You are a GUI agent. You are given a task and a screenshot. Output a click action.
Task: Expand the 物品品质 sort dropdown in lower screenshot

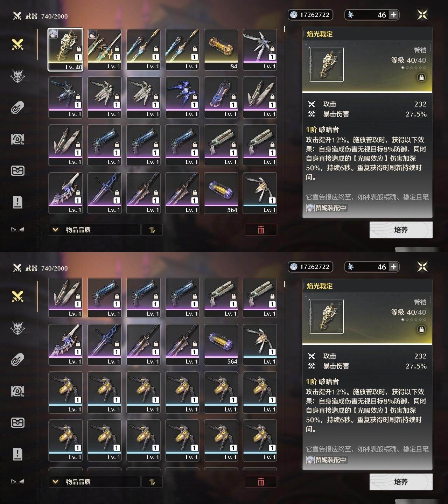pos(94,482)
